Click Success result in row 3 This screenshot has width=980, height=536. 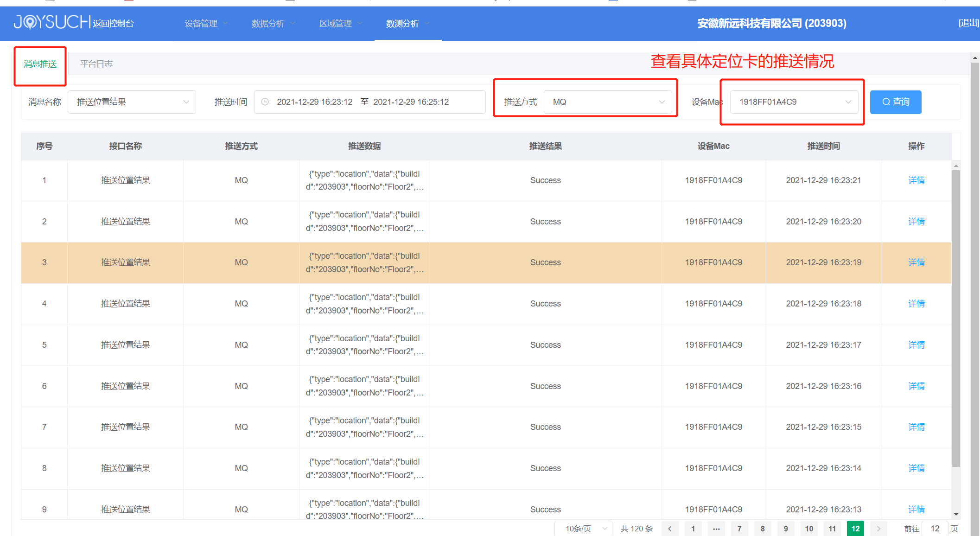coord(546,262)
